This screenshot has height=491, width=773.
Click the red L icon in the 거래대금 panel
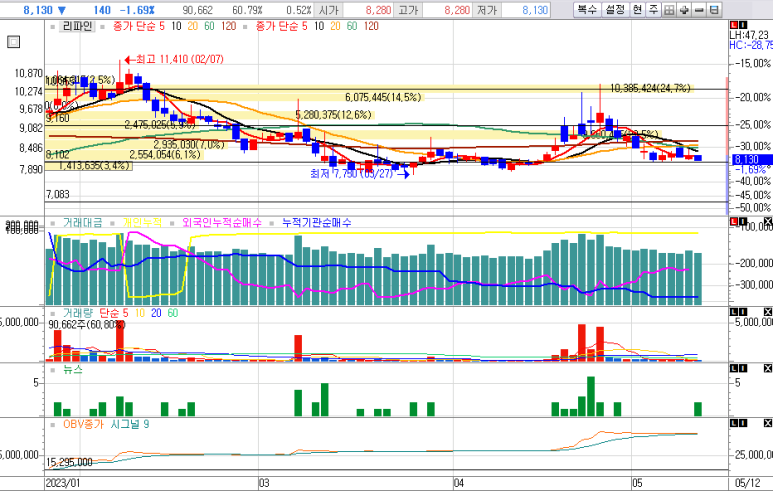pos(735,221)
